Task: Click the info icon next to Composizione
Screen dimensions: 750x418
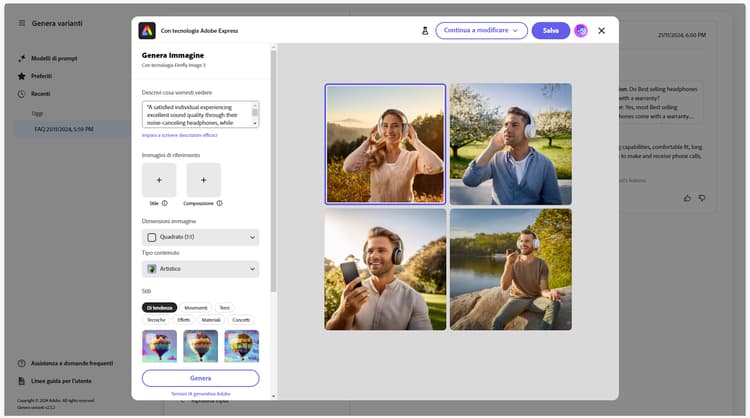Action: pos(220,203)
